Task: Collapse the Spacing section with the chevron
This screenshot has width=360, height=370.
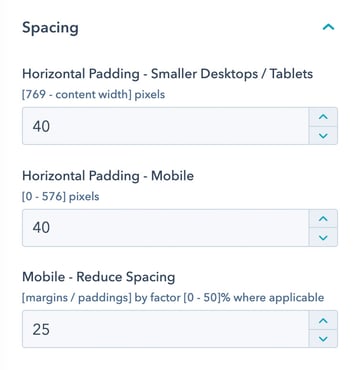Action: pyautogui.click(x=328, y=27)
